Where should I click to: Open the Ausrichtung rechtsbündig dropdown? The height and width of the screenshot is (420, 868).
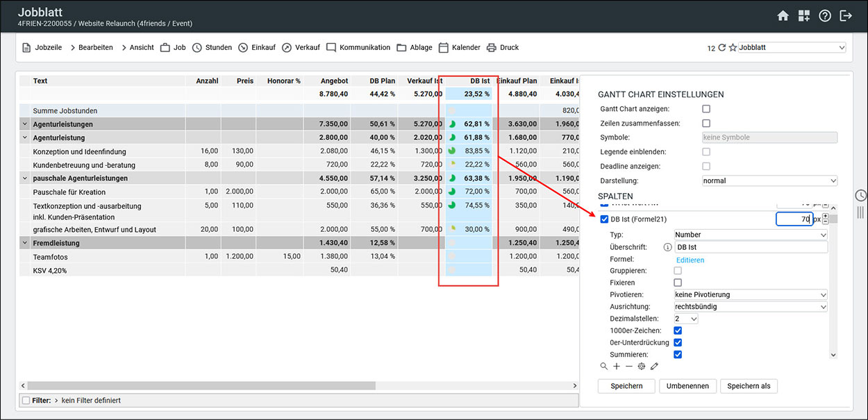point(751,306)
